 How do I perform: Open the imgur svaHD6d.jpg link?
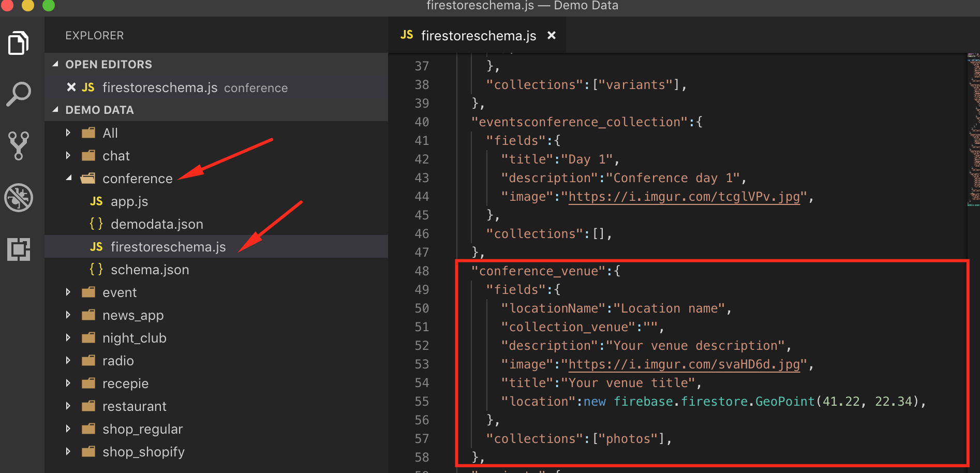click(x=684, y=364)
